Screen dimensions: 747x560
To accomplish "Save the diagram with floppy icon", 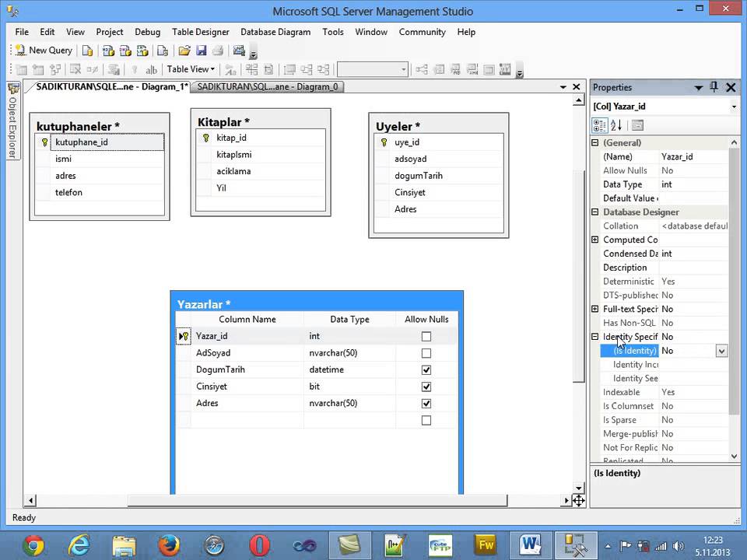I will pyautogui.click(x=201, y=51).
